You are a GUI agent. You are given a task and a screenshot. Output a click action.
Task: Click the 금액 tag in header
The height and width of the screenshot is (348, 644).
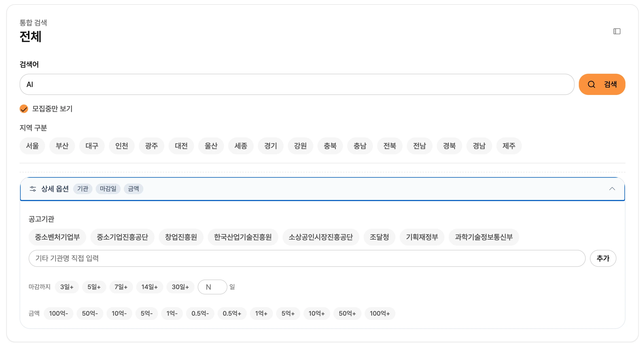133,189
